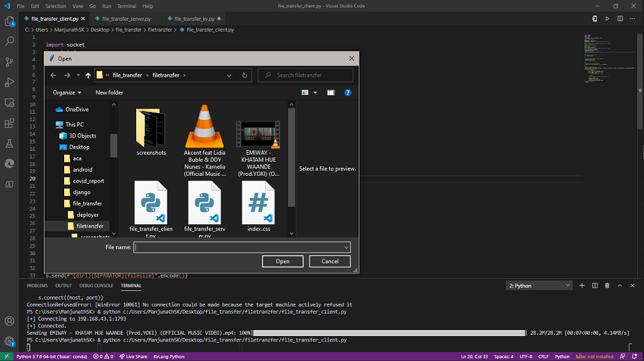Viewport: 644px width, 361px height.
Task: Select OneDrive in the navigation tree
Action: pos(78,110)
